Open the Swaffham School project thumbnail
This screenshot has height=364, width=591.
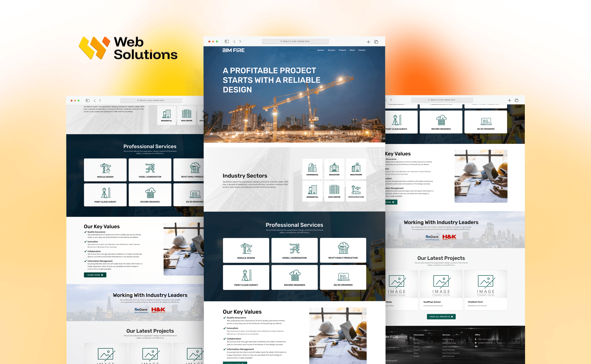[441, 284]
